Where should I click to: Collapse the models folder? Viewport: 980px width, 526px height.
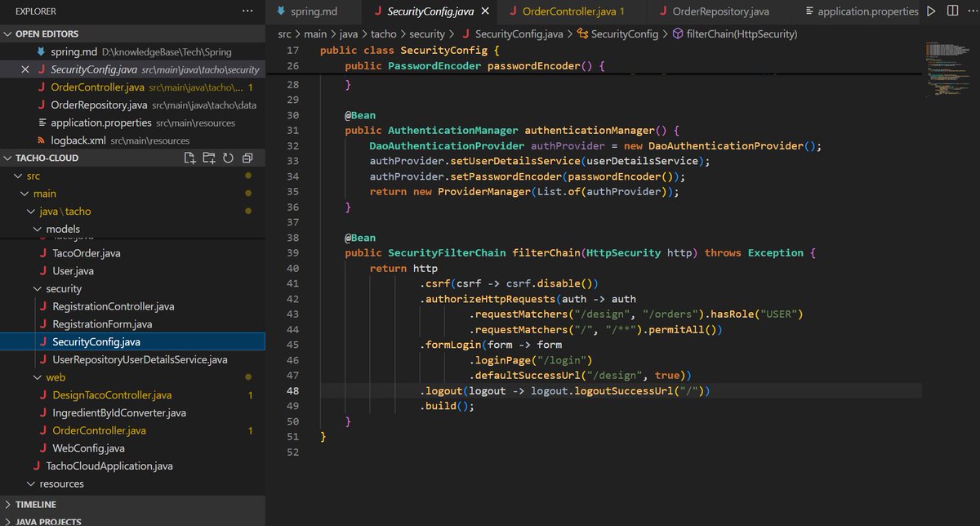(x=38, y=230)
